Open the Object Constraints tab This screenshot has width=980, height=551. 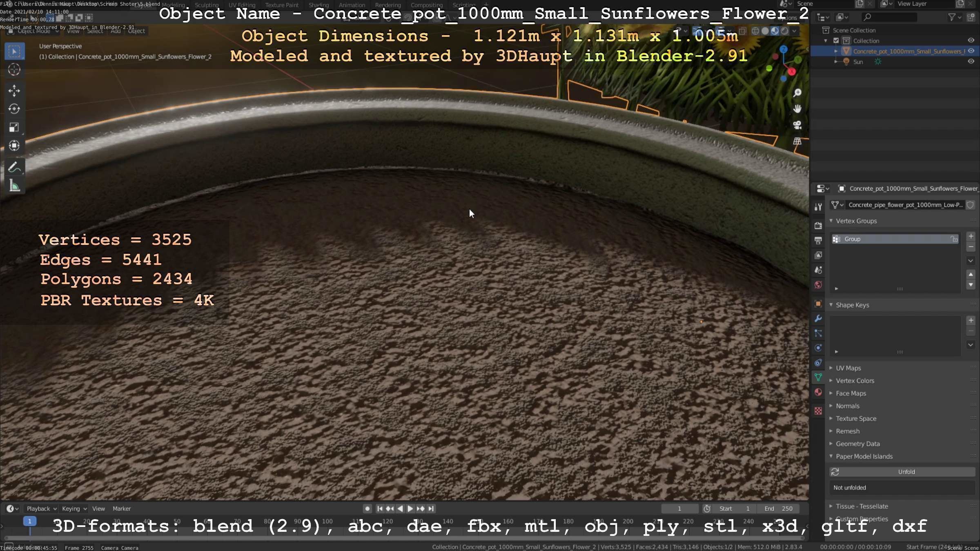818,363
